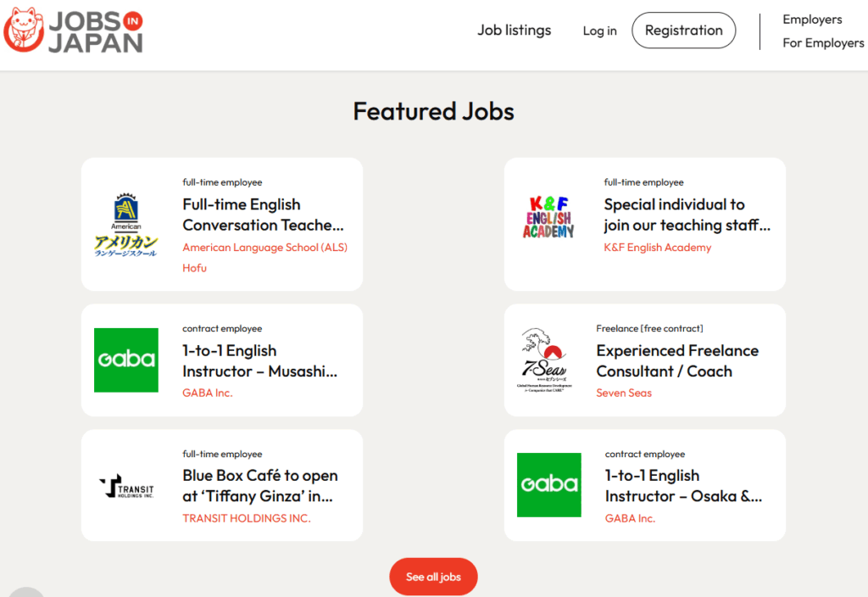Click the green Gaba logo on Musashi listing
This screenshot has height=597, width=868.
click(x=126, y=360)
